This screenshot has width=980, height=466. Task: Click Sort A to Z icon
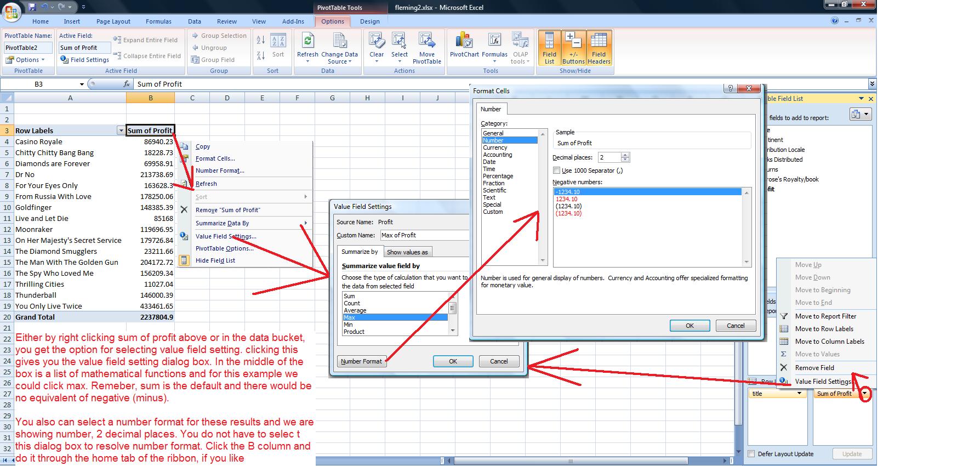[x=261, y=40]
